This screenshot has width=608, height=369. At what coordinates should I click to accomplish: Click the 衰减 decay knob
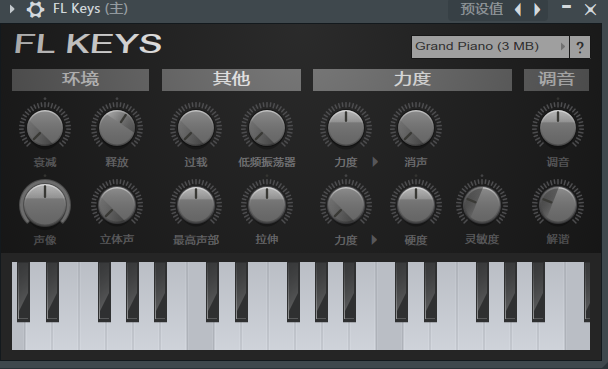coord(45,128)
